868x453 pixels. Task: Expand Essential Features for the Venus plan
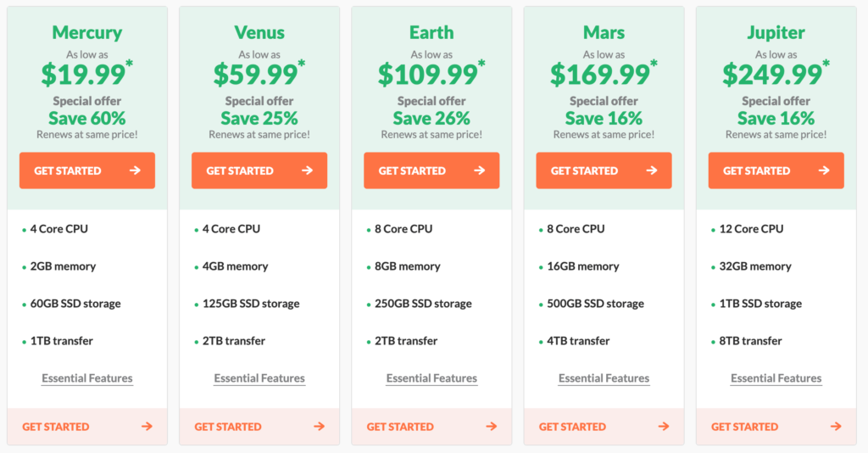click(259, 378)
